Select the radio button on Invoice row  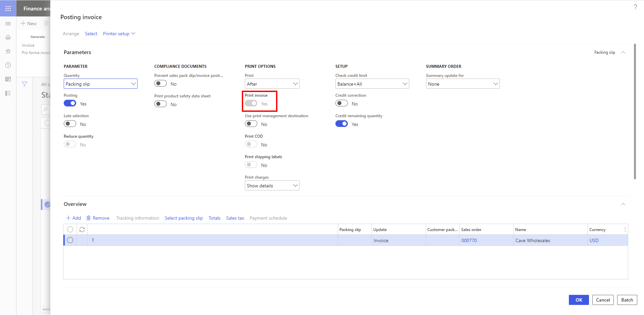(70, 240)
